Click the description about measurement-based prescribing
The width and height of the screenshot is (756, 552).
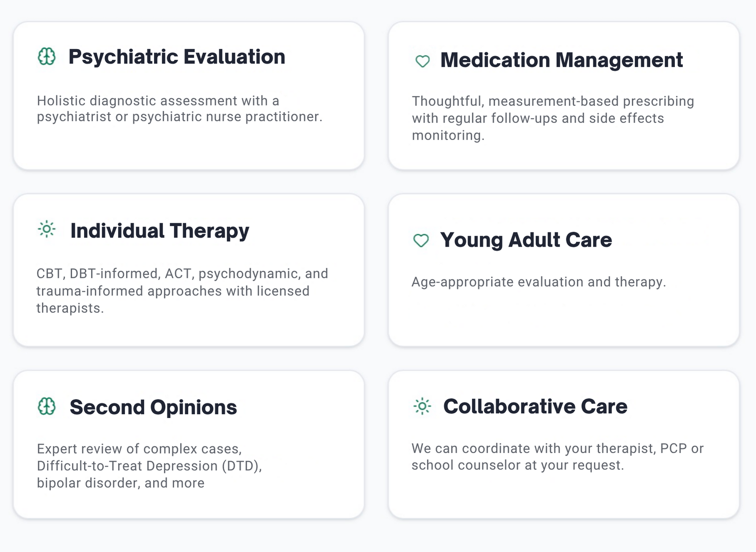553,117
